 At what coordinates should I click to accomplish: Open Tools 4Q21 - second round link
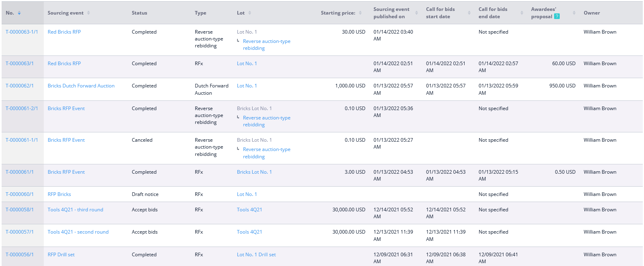coord(78,232)
